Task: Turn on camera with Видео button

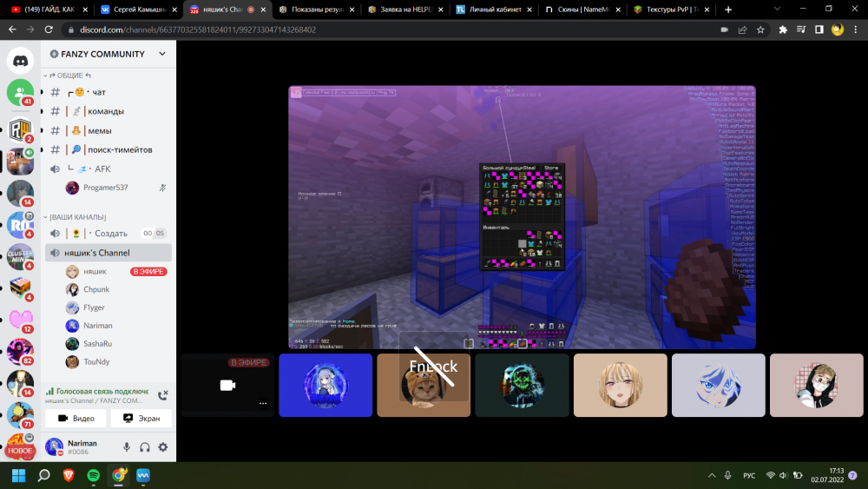Action: tap(76, 418)
